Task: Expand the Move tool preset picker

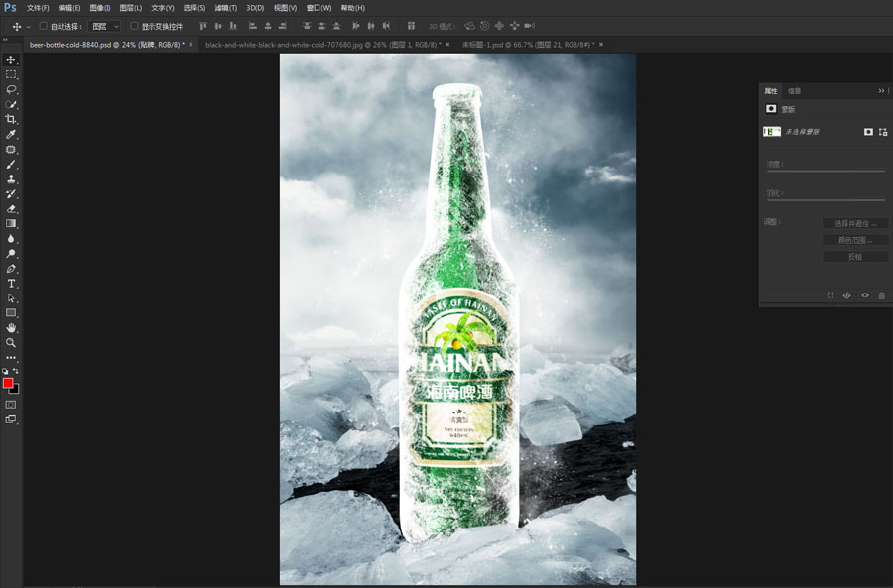Action: [28, 26]
